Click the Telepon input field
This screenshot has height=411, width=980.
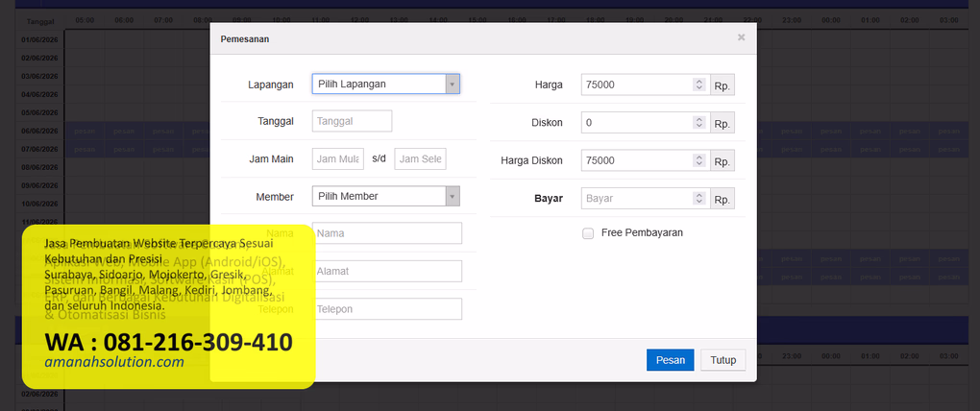(387, 309)
